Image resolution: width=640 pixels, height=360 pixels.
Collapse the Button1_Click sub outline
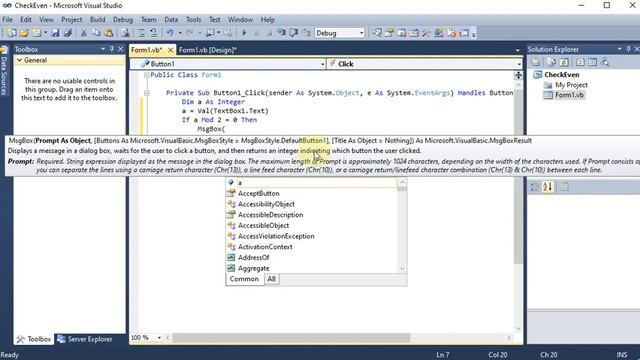(x=147, y=93)
